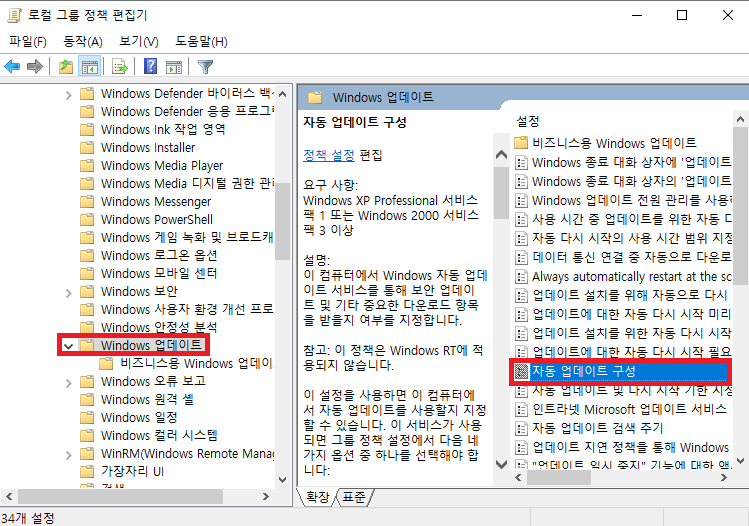The width and height of the screenshot is (749, 526).
Task: Click the 정책 설정 link
Action: pyautogui.click(x=329, y=155)
